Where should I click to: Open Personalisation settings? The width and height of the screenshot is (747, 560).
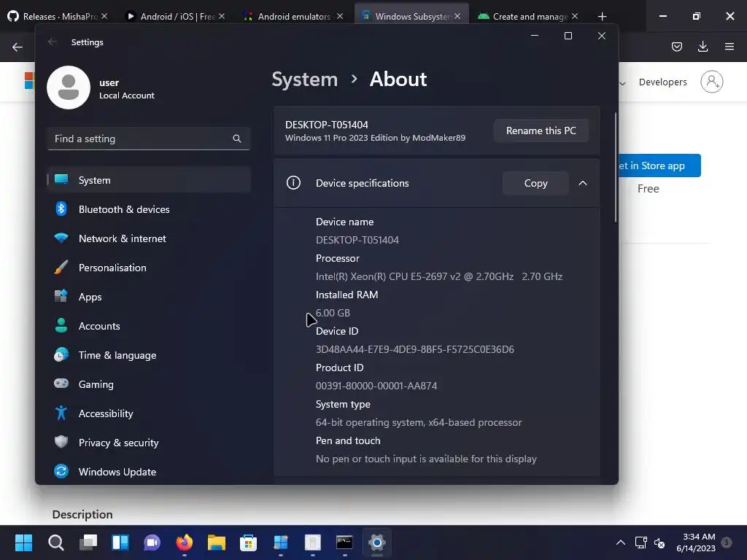(x=149, y=268)
